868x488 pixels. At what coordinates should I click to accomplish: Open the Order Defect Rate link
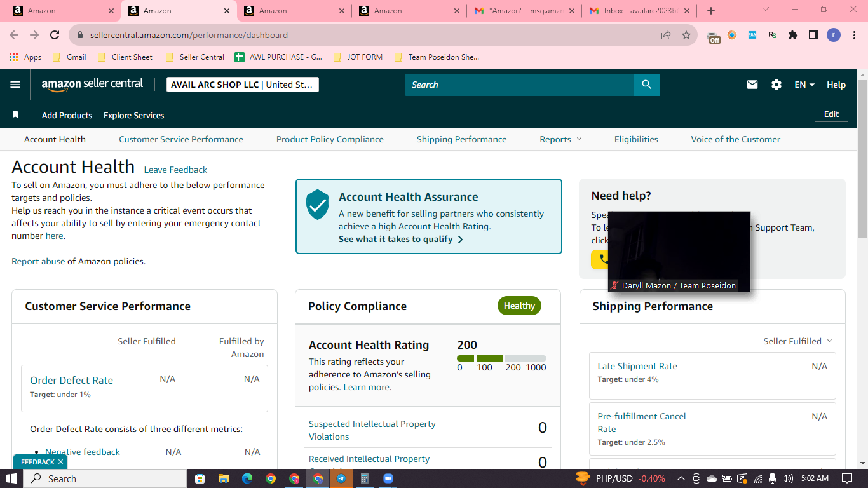71,380
